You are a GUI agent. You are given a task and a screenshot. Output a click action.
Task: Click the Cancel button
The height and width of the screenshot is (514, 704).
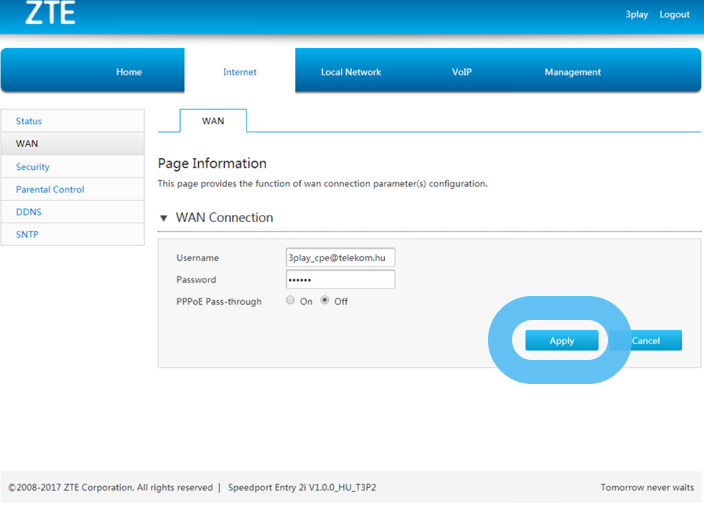tap(647, 341)
